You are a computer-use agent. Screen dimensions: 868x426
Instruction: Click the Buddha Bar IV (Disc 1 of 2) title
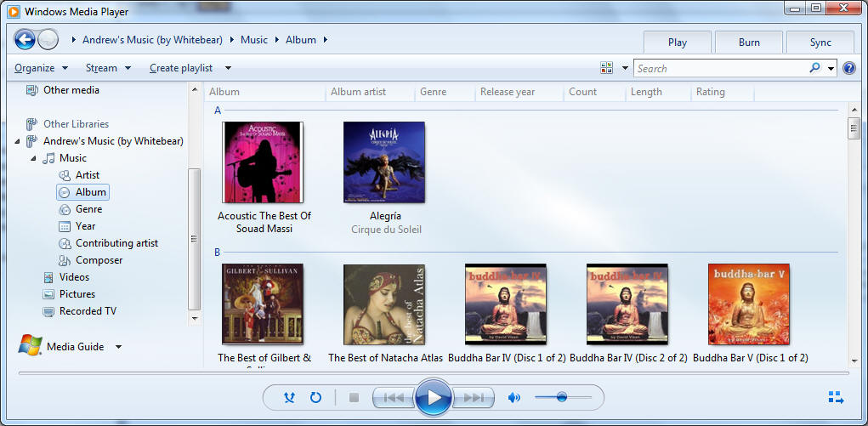pyautogui.click(x=507, y=358)
